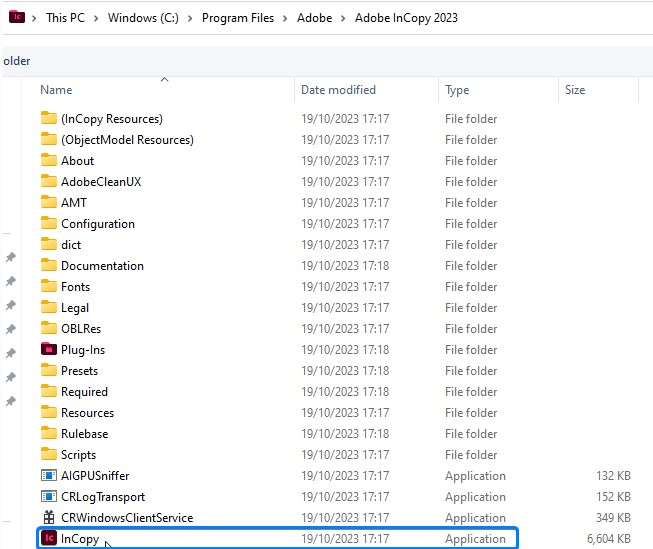Toggle sort arrow above Name column
653x549 pixels.
tap(164, 79)
